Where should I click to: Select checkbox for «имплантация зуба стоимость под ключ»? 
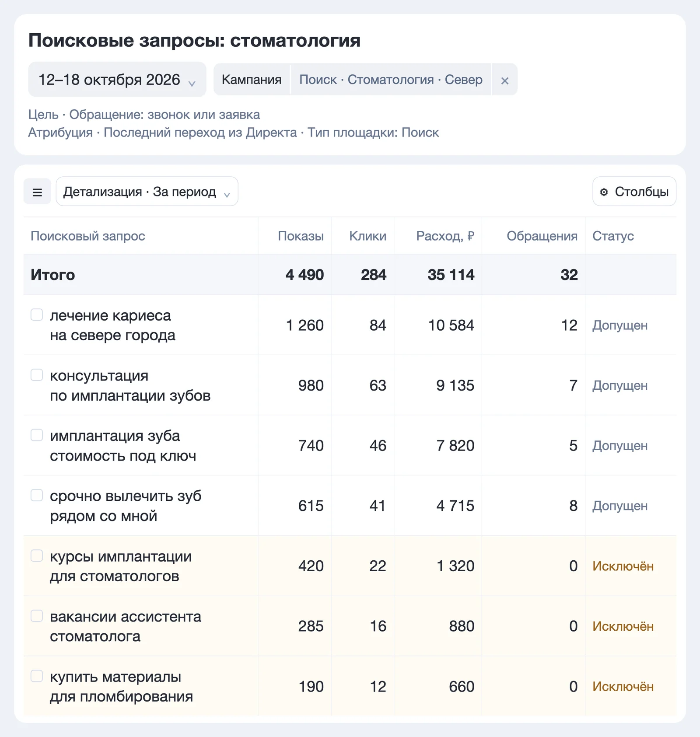(x=37, y=435)
